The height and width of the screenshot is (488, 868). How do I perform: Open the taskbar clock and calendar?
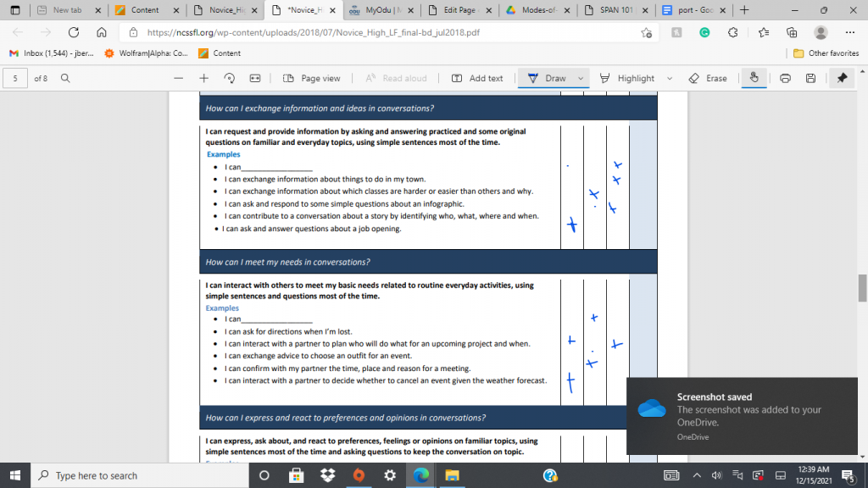[813, 475]
